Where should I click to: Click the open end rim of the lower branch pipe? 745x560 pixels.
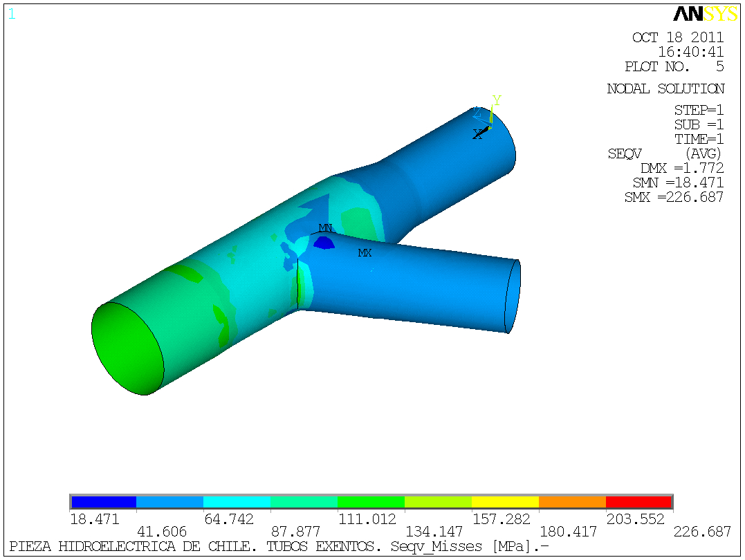pyautogui.click(x=512, y=297)
